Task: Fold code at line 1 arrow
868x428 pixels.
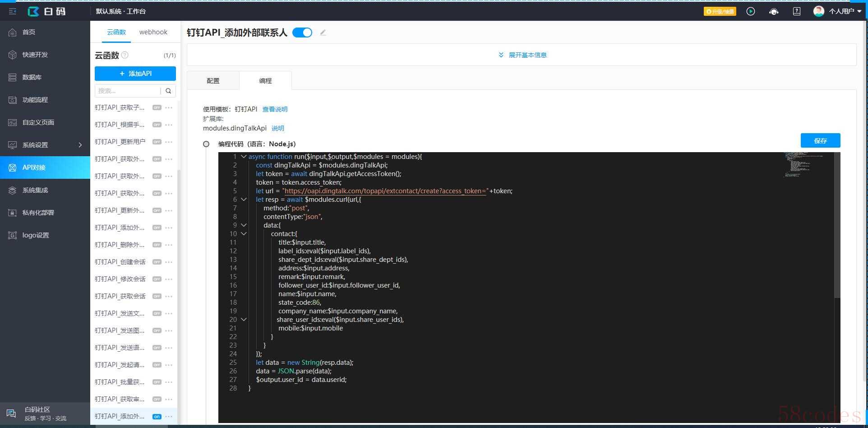Action: click(x=244, y=157)
